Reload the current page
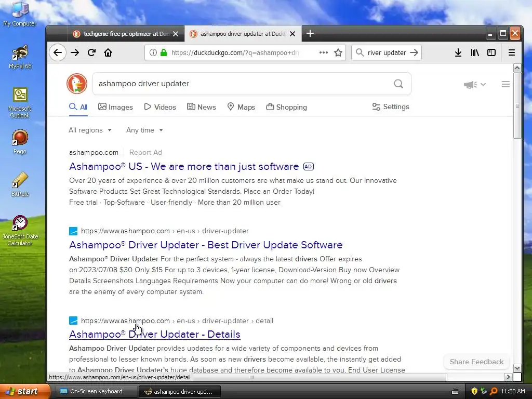This screenshot has height=399, width=532. coord(91,52)
